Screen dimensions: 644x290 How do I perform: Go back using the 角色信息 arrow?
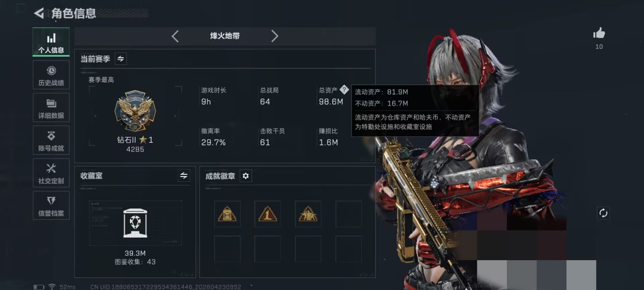click(x=39, y=13)
